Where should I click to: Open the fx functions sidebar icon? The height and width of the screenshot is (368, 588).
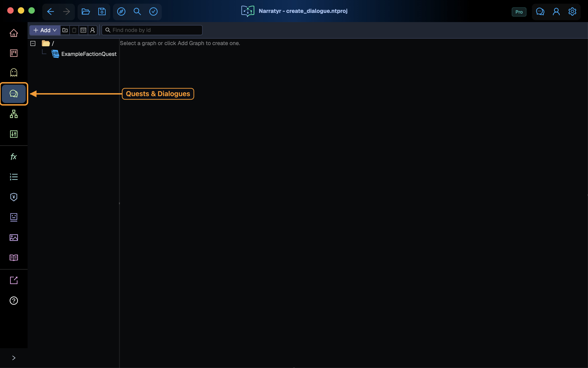point(14,156)
